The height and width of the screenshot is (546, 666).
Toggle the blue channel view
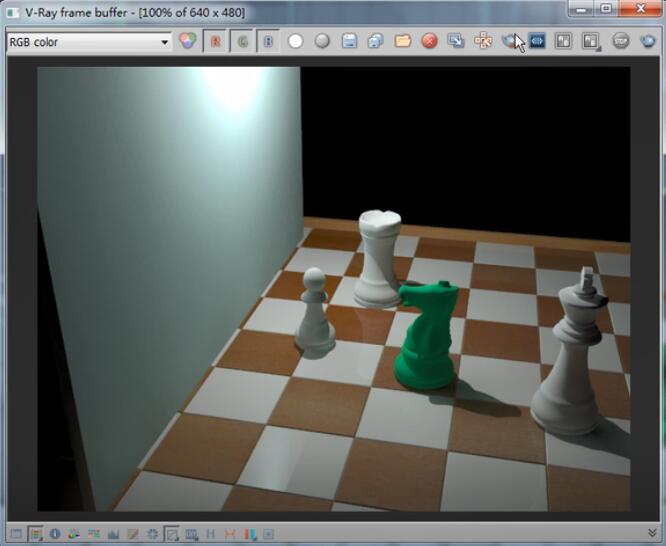(268, 42)
